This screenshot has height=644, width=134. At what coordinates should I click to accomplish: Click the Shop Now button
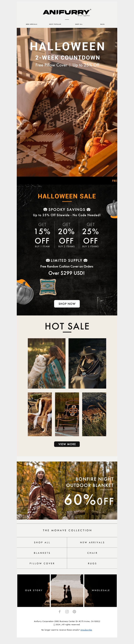(67, 304)
